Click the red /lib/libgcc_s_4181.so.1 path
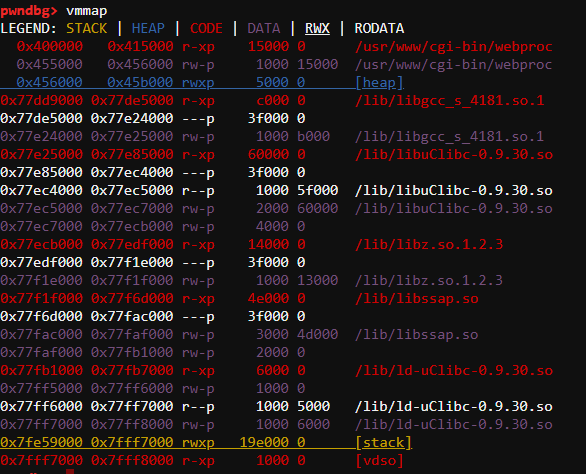This screenshot has width=586, height=474. tap(449, 101)
